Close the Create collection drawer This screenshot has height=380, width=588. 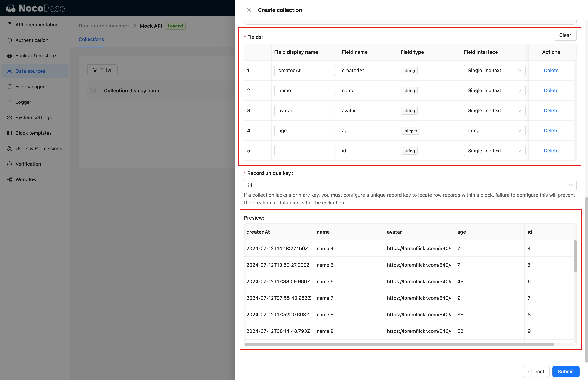[x=249, y=10]
